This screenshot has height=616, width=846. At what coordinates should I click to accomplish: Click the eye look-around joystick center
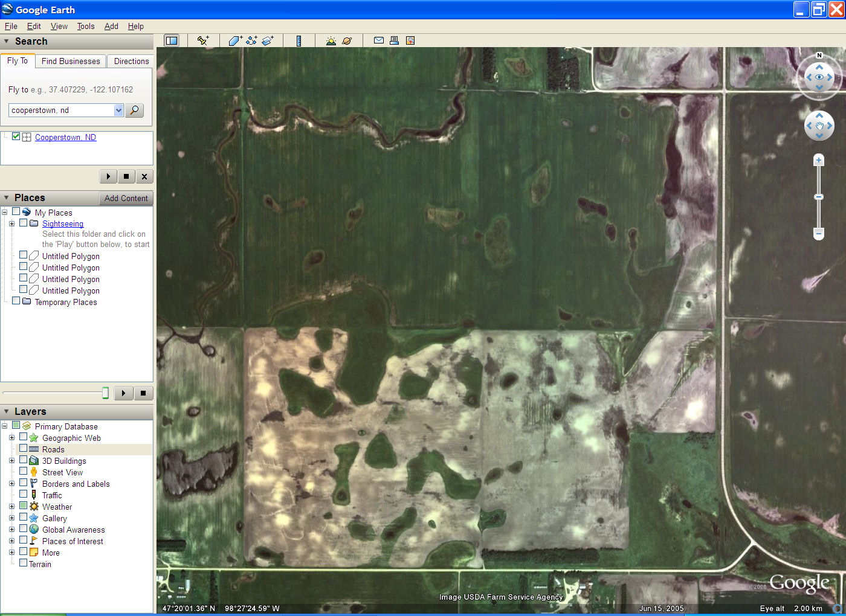(819, 77)
